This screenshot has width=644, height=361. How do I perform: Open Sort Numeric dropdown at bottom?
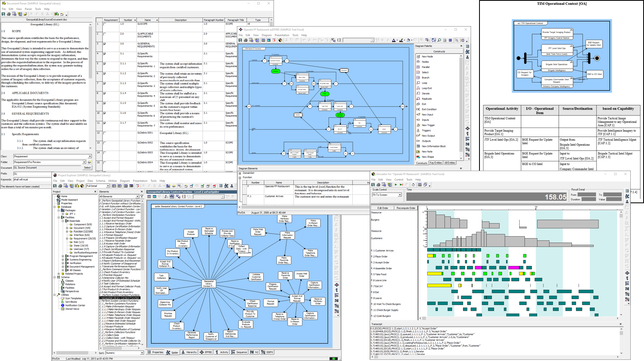pos(142,353)
